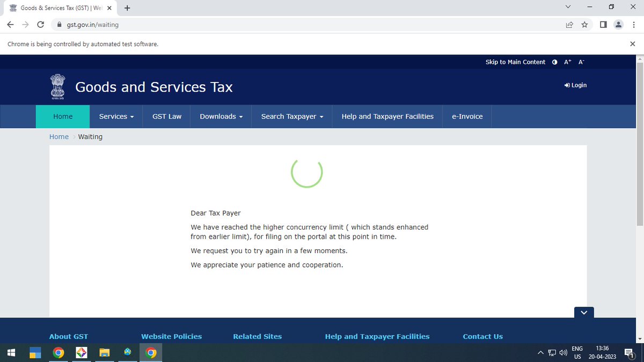Click the tab search chevron in title bar
The image size is (644, 362).
point(569,7)
